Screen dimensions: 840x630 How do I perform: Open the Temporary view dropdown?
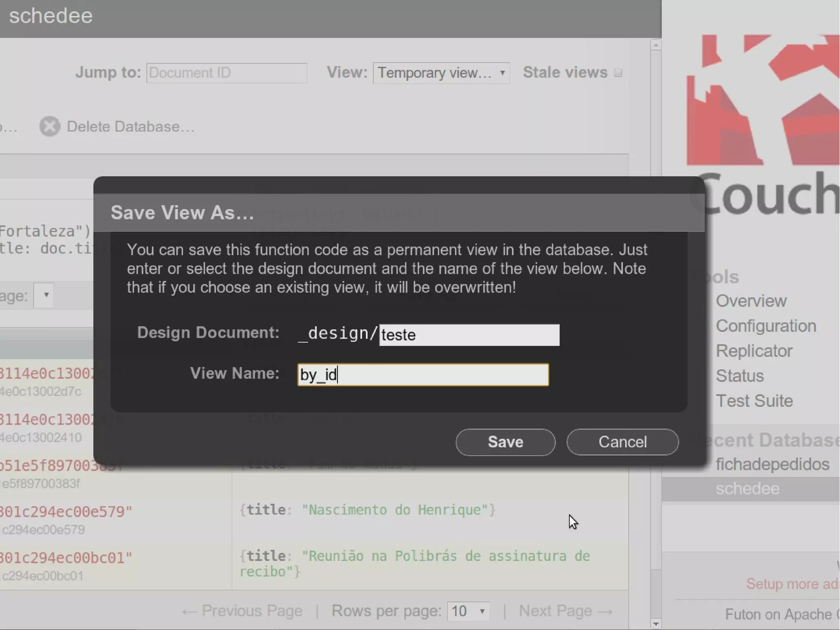[x=441, y=73]
